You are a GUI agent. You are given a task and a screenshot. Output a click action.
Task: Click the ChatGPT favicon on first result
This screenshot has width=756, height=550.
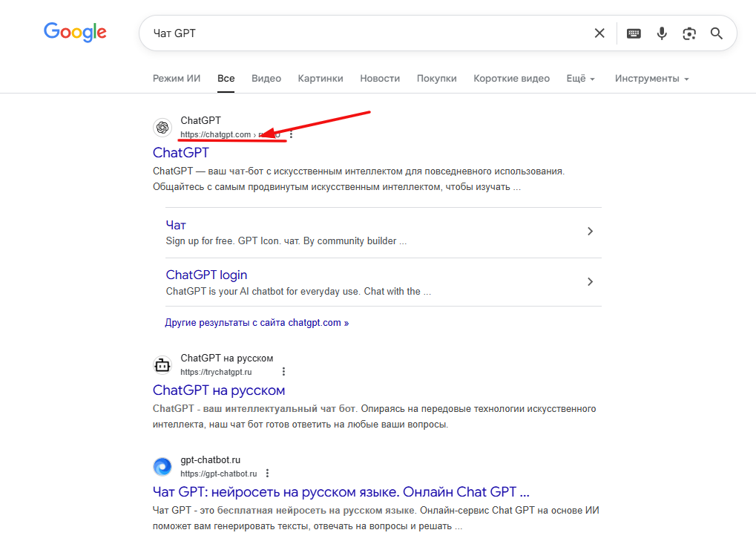click(162, 127)
